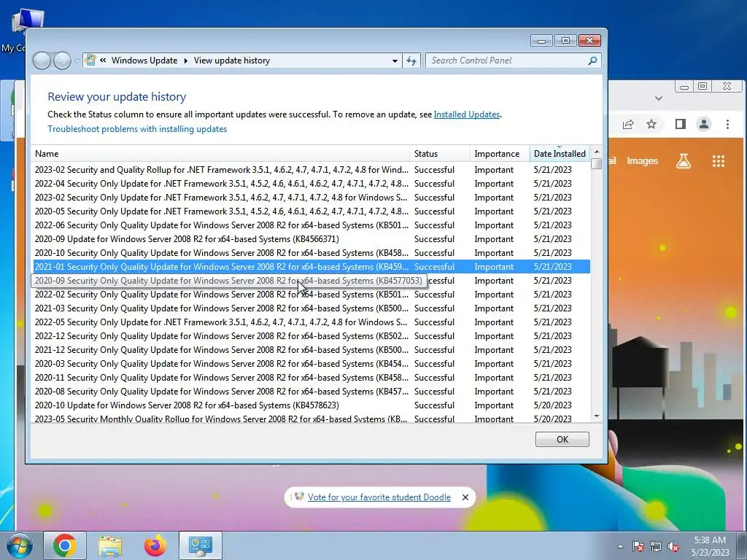The height and width of the screenshot is (560, 747).
Task: Dismiss the student Doodle banner
Action: (465, 497)
